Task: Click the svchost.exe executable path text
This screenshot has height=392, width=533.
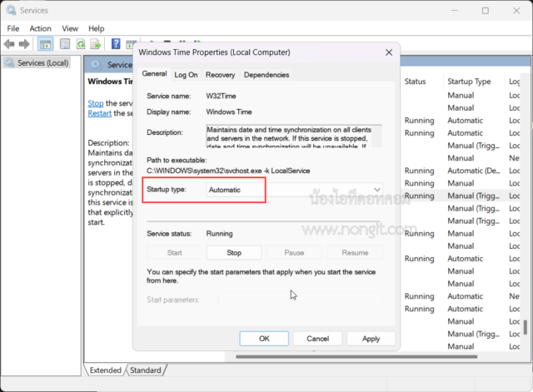Action: coord(228,171)
